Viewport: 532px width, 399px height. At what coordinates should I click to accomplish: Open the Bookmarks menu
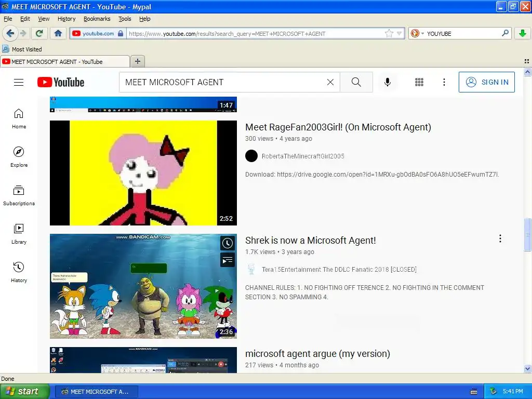[97, 19]
